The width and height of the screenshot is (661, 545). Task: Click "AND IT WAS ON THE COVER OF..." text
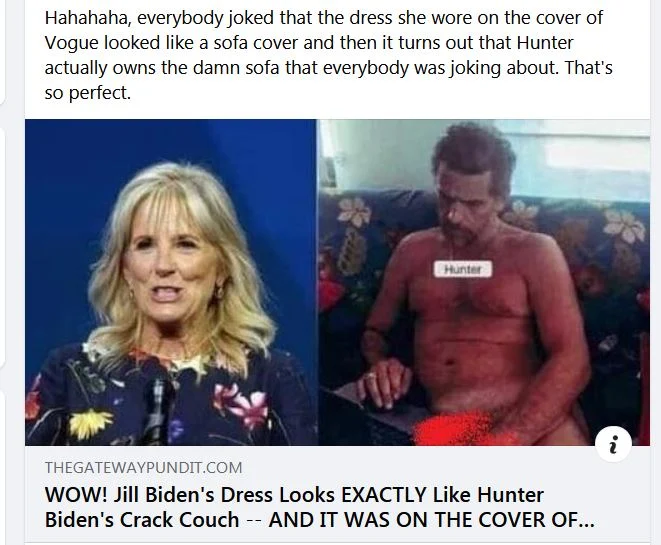(432, 519)
